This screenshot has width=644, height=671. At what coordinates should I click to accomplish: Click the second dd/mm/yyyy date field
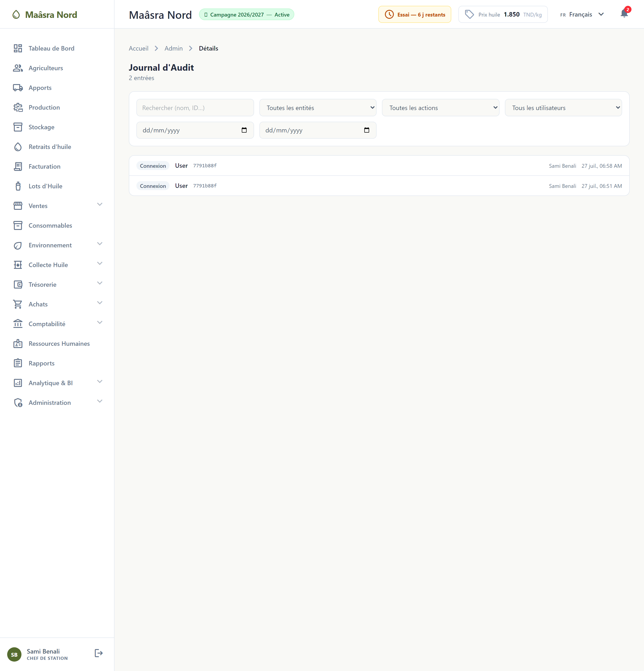tap(318, 130)
